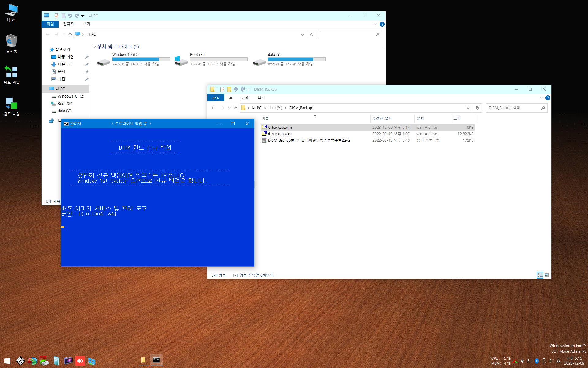Click the input language A indicator
Screen dimensions: 588x368
[x=558, y=361]
